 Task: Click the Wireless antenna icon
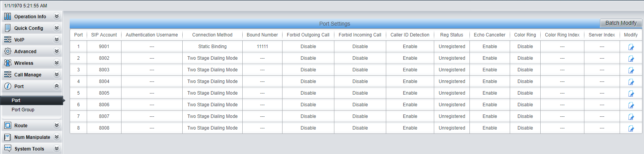click(7, 63)
